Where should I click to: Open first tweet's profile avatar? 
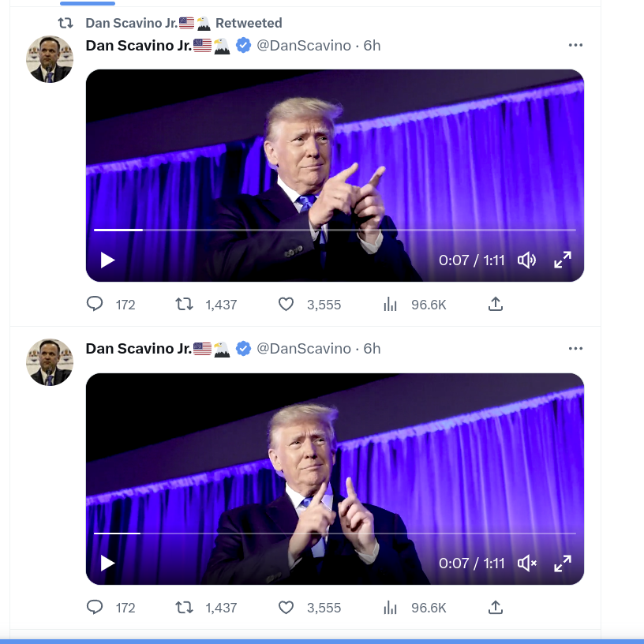coord(50,59)
